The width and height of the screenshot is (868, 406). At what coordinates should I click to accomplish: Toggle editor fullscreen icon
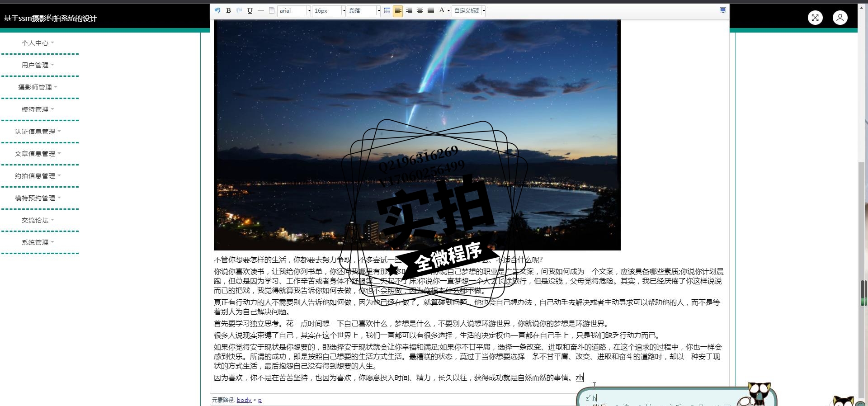(722, 10)
